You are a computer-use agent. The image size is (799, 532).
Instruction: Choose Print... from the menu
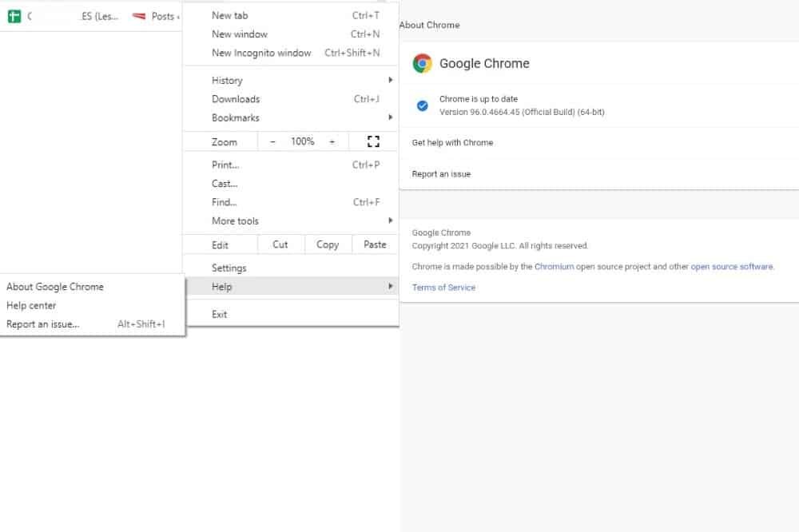coord(291,165)
